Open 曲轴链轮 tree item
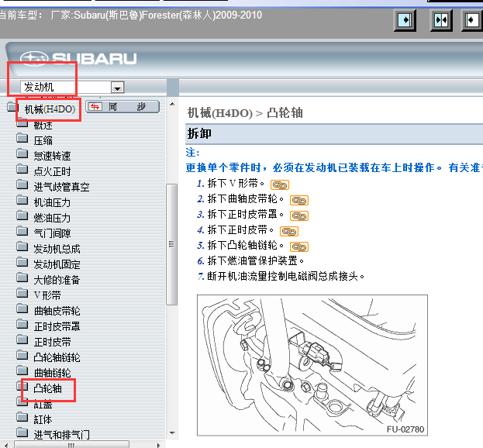 [x=53, y=373]
